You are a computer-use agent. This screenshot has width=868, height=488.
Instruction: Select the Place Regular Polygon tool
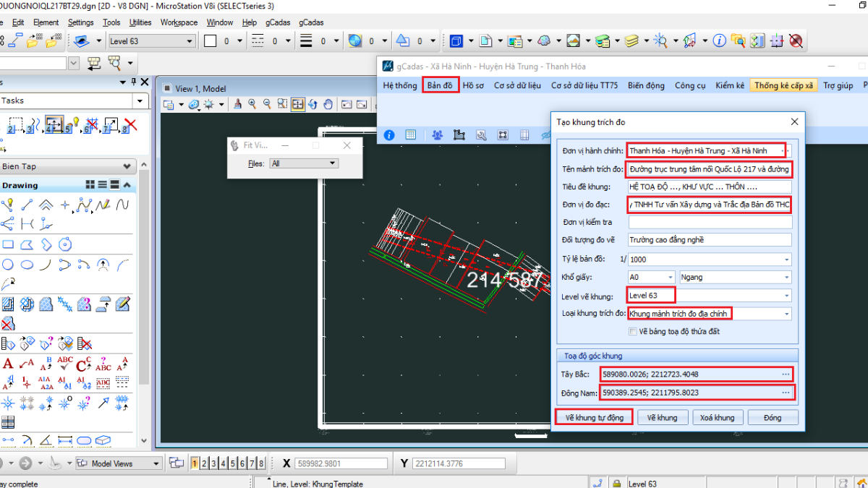tap(65, 244)
